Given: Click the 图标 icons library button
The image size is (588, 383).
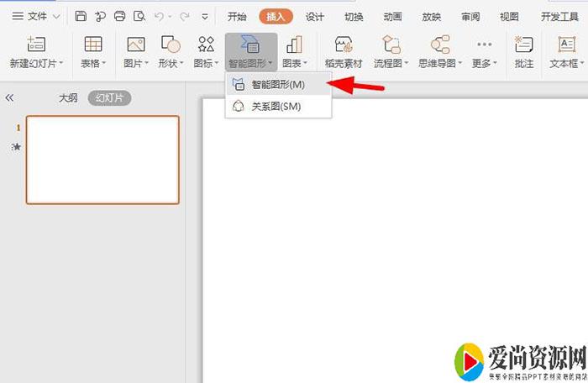Looking at the screenshot, I should coord(206,45).
